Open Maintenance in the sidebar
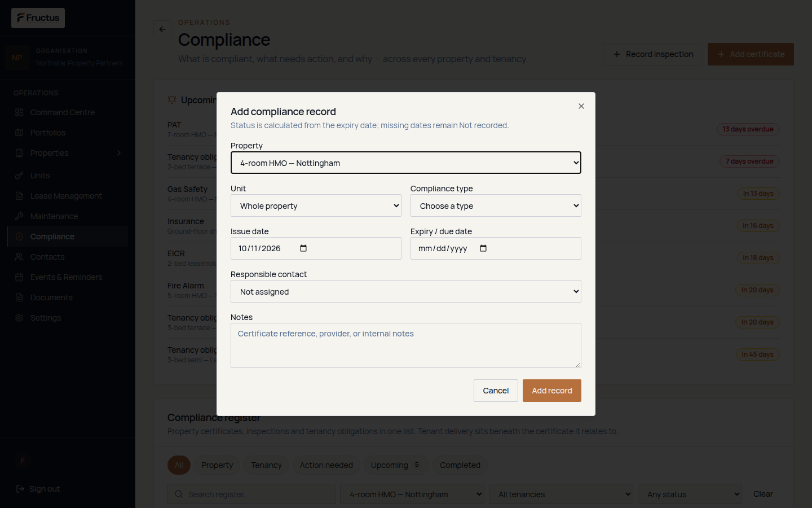812x508 pixels. click(x=68, y=216)
